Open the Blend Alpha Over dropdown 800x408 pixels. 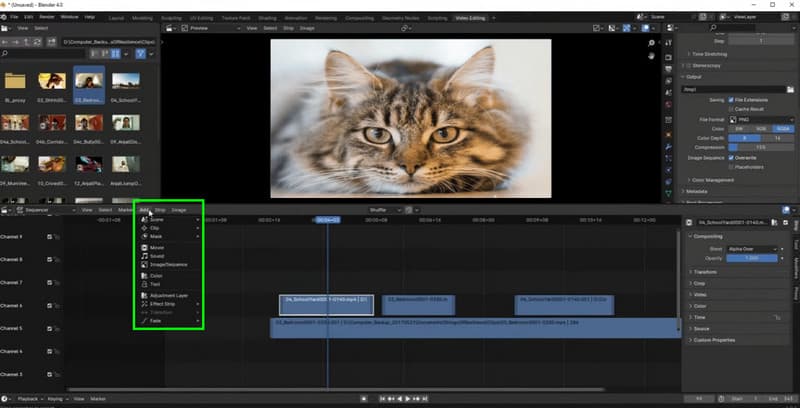click(753, 249)
